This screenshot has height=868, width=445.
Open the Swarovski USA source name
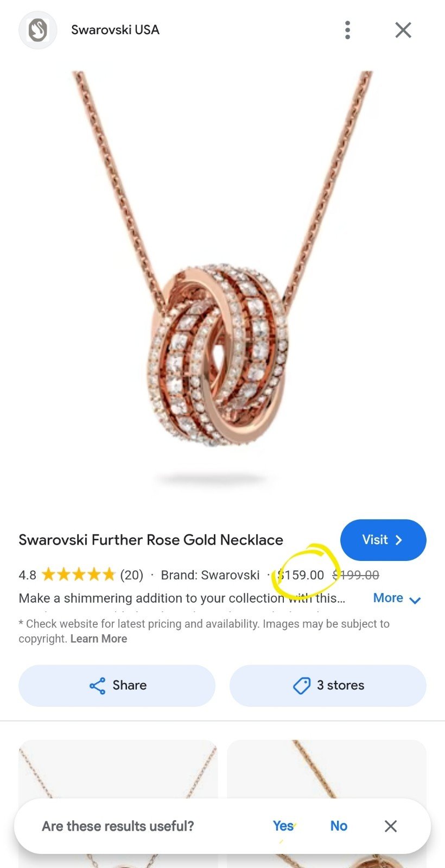click(115, 30)
